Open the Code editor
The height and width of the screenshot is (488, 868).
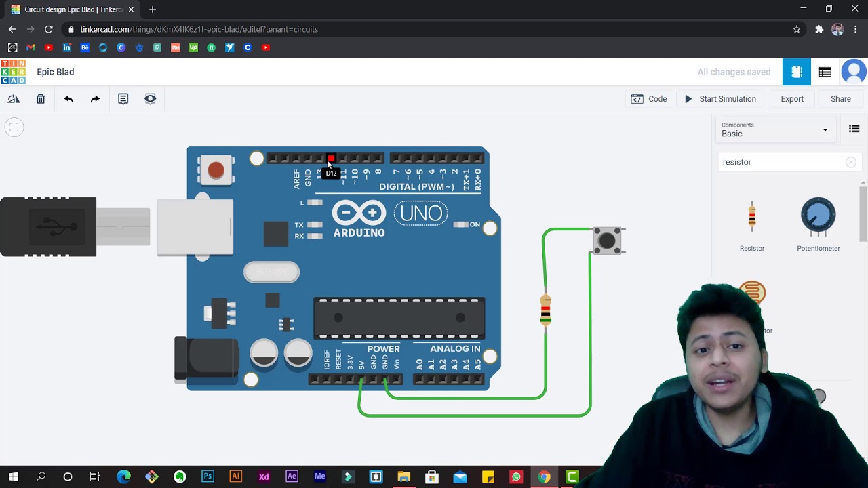click(x=649, y=99)
